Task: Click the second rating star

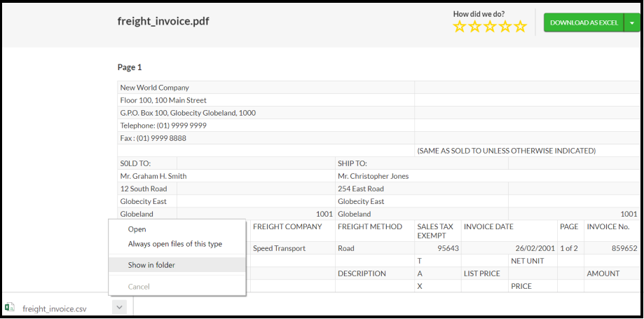Action: click(474, 27)
